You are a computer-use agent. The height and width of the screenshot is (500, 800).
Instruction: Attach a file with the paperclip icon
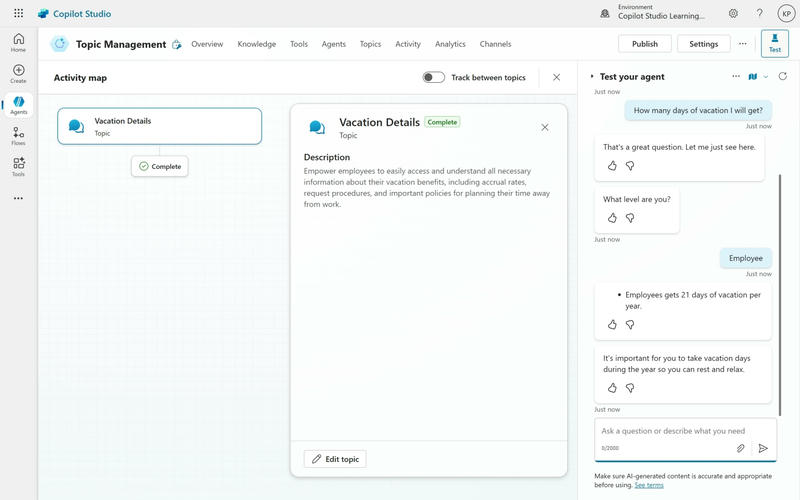pyautogui.click(x=740, y=448)
